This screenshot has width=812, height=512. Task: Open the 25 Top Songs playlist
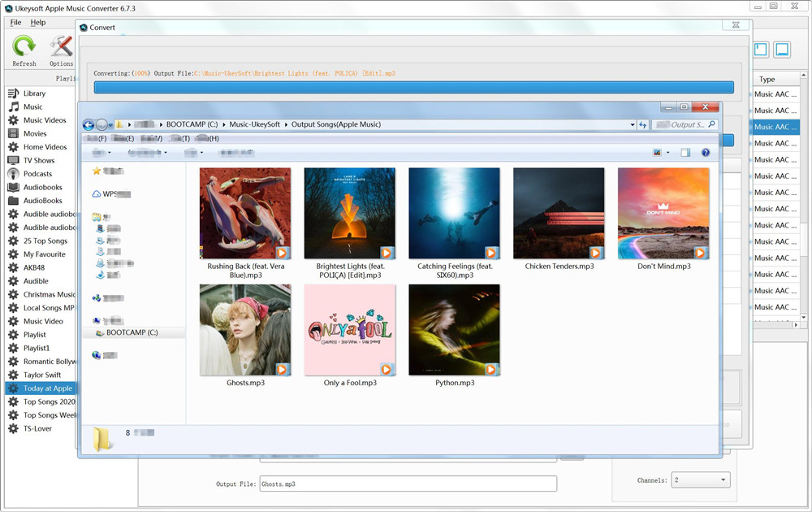[x=45, y=241]
